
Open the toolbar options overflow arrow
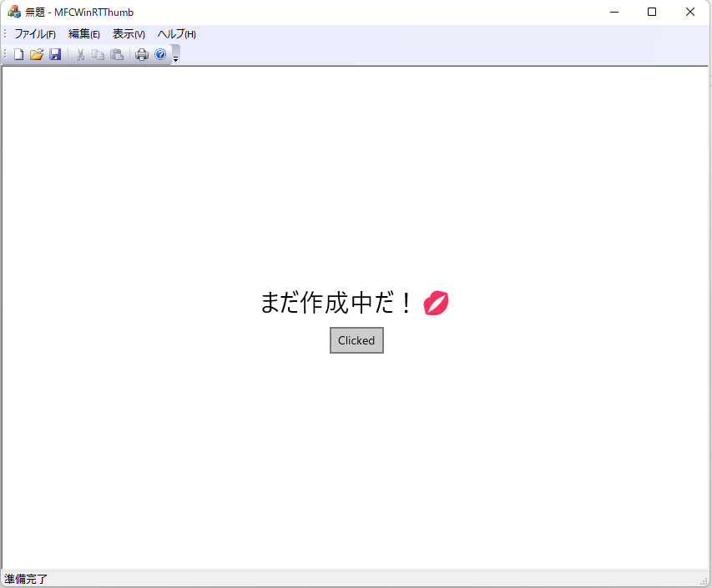(x=176, y=55)
